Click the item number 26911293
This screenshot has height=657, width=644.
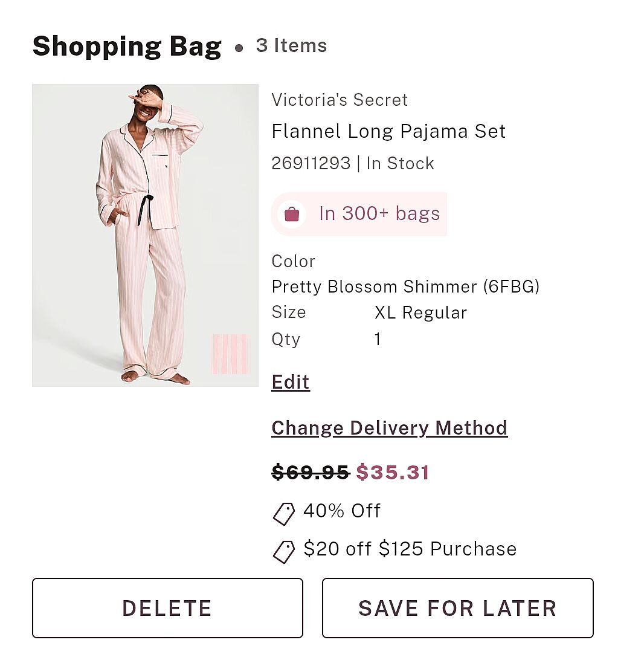(311, 163)
